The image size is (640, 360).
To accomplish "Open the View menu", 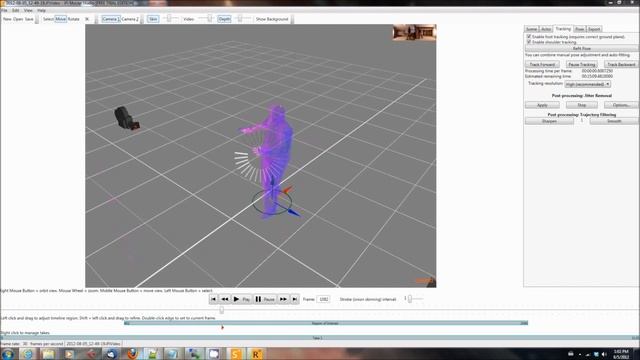I will pyautogui.click(x=28, y=10).
